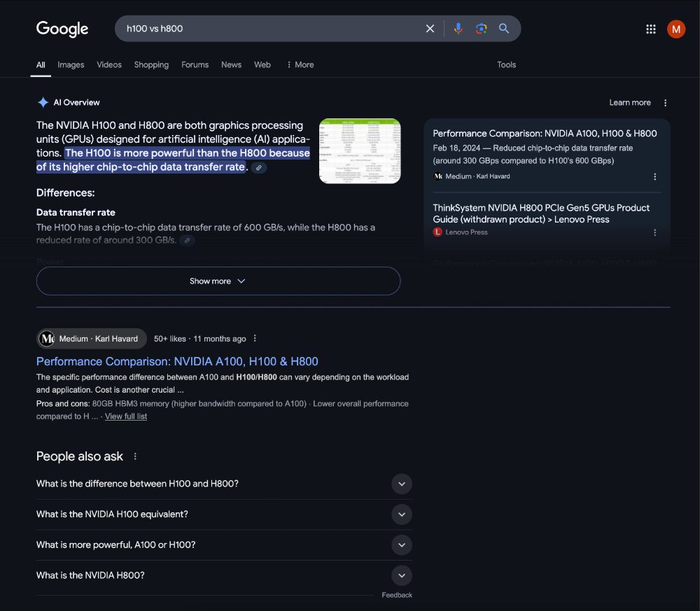
Task: Open search Tools
Action: [506, 64]
